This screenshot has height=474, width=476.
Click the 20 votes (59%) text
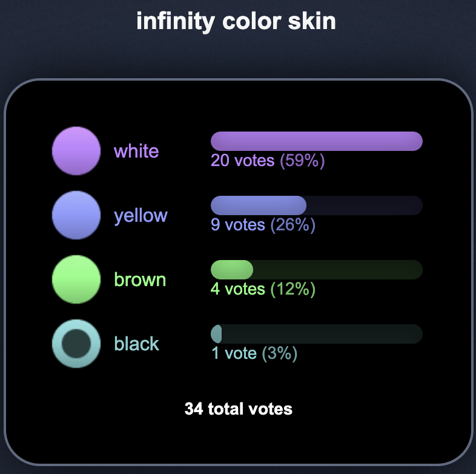pos(268,161)
